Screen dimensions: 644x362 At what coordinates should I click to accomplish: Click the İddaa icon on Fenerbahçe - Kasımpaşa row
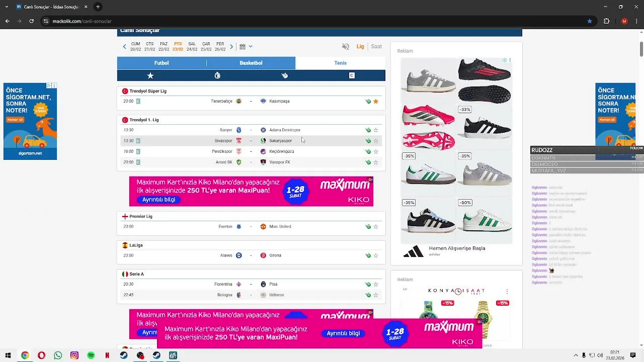point(368,101)
